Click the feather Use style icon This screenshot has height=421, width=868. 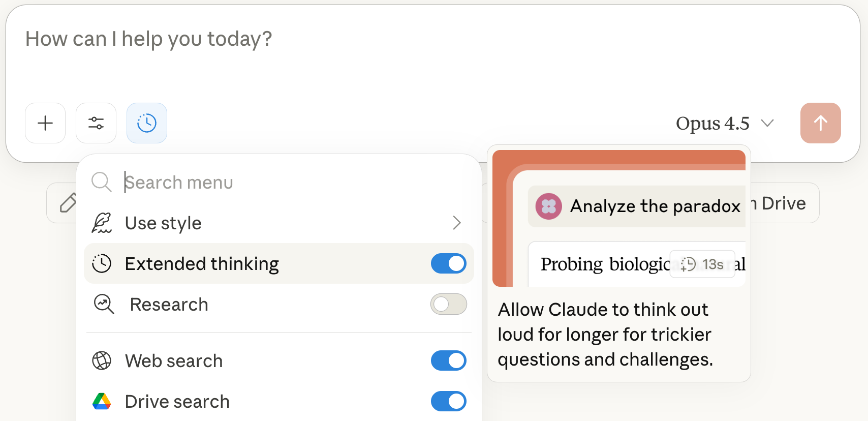click(x=102, y=223)
